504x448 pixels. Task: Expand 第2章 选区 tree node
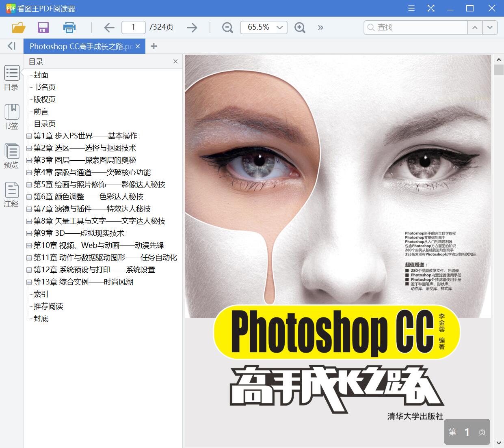29,148
